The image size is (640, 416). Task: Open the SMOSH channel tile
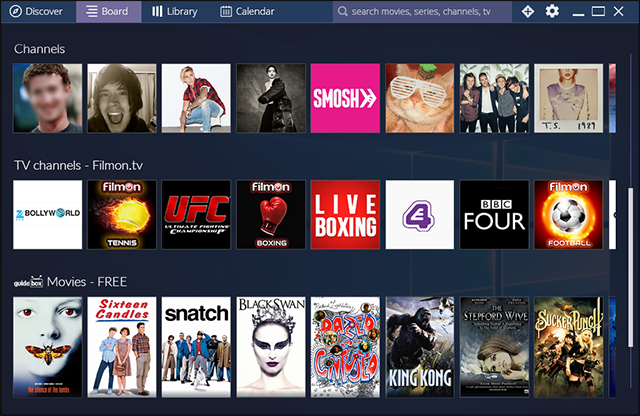(x=345, y=98)
